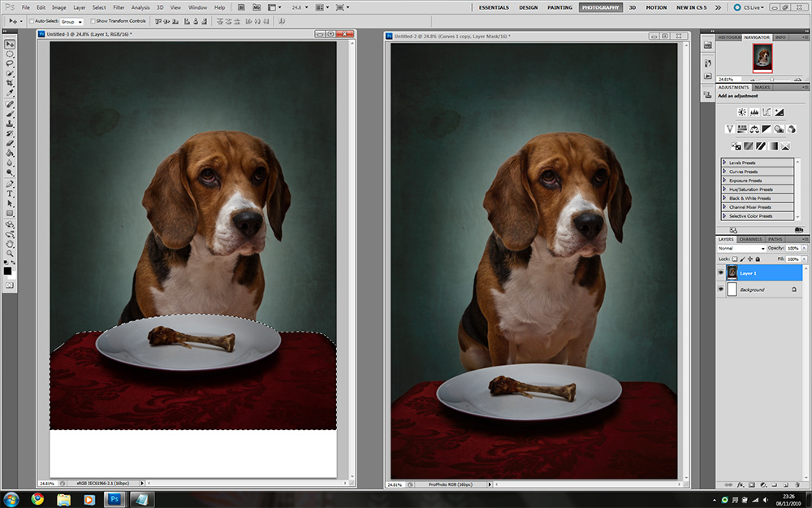Viewport: 812px width, 508px height.
Task: Select the Hand tool
Action: [x=9, y=245]
